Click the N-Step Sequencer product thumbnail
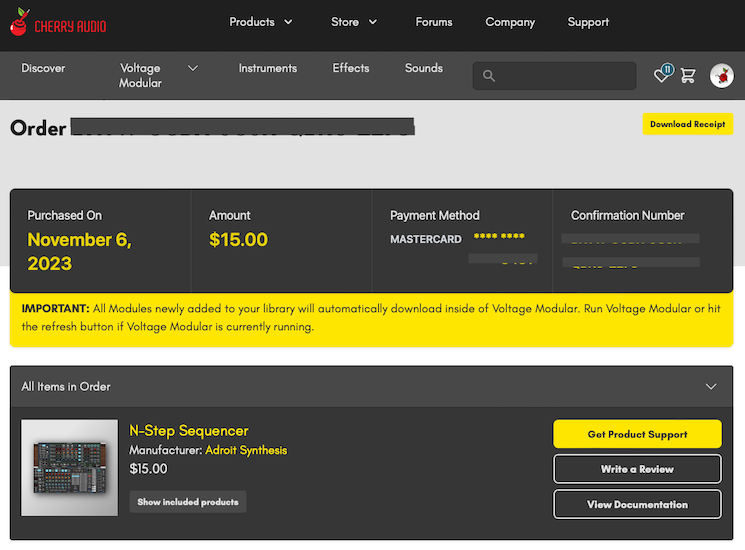Screen dimensions: 745x550 (69, 467)
